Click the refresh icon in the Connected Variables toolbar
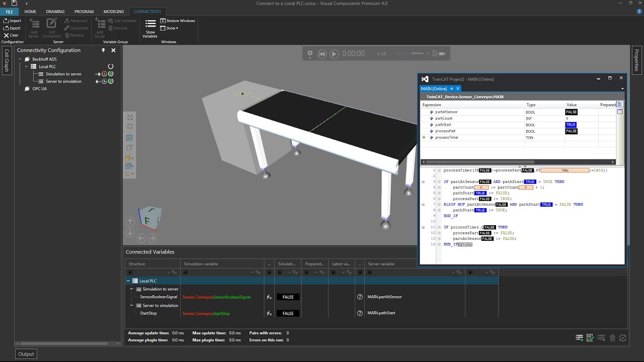 (x=623, y=337)
